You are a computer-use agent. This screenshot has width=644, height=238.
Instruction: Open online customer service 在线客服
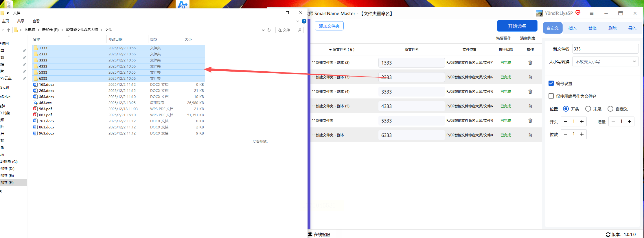click(319, 234)
